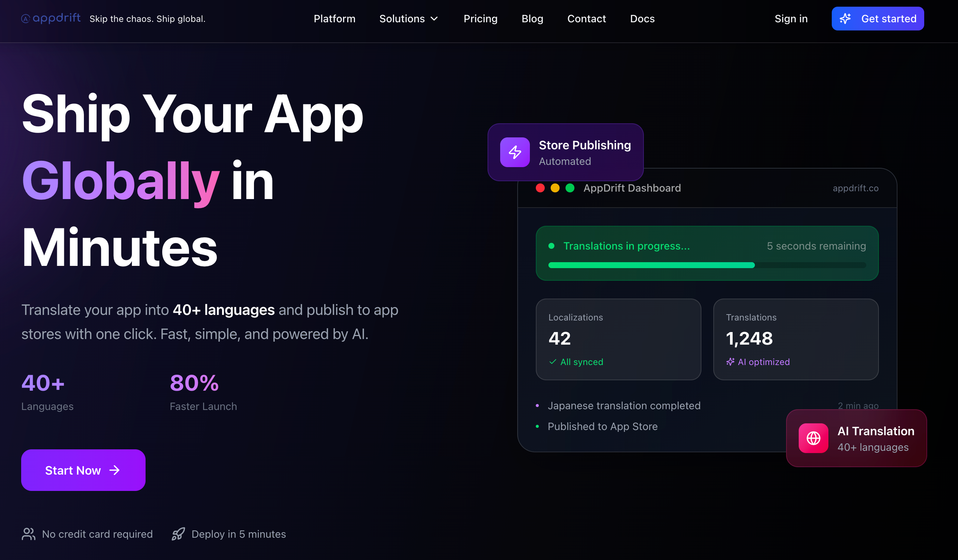Click the sparkle icon beside AI optimized
Image resolution: width=958 pixels, height=560 pixels.
pyautogui.click(x=730, y=362)
